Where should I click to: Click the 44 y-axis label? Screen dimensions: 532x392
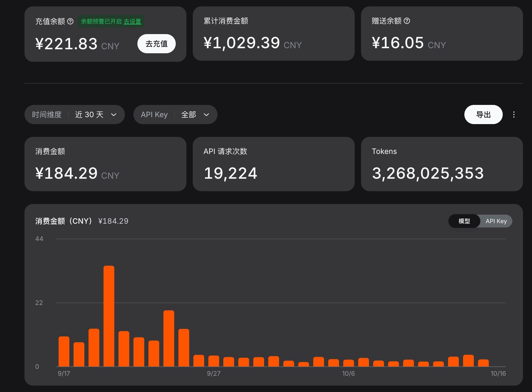tap(39, 239)
